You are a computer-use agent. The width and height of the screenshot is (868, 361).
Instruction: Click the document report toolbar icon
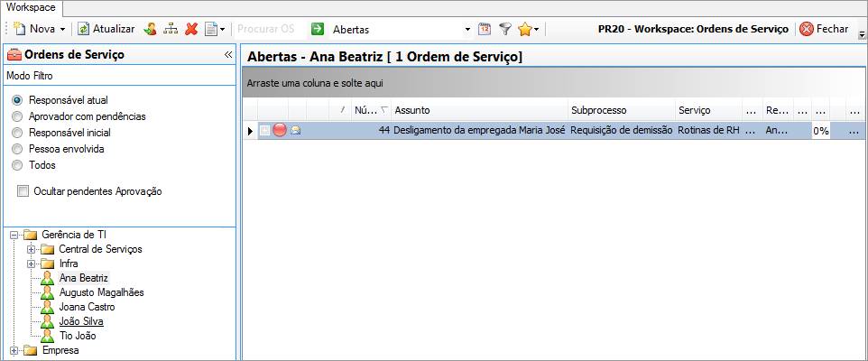pyautogui.click(x=211, y=29)
